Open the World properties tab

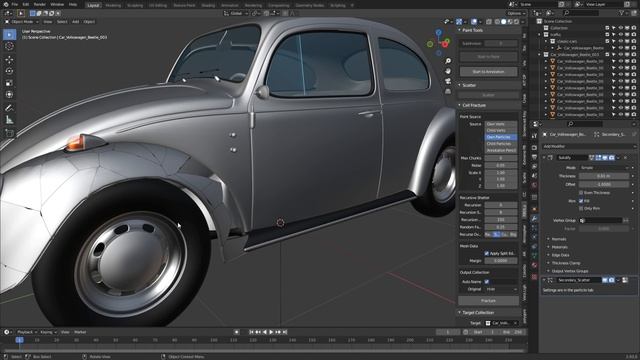click(534, 186)
